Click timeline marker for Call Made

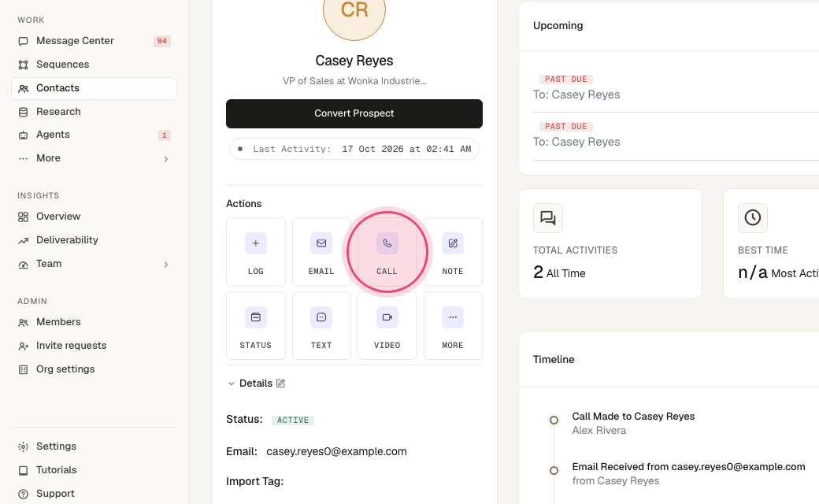click(x=554, y=420)
